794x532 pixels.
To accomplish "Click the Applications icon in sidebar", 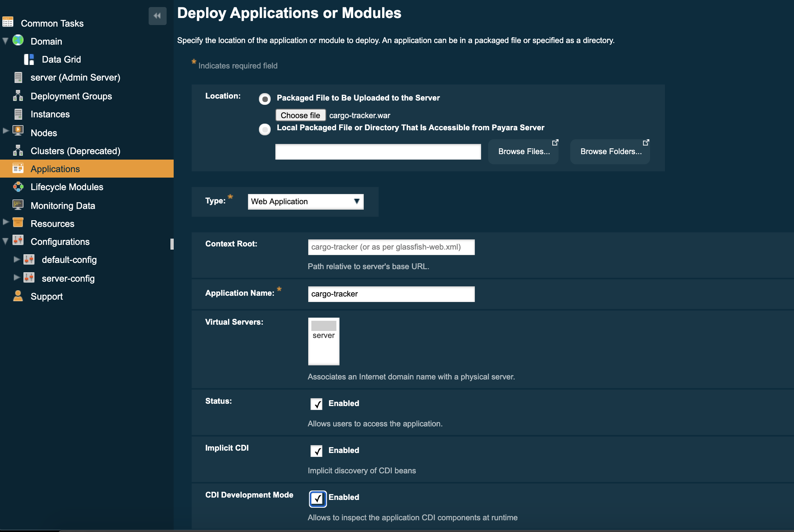I will pos(18,169).
